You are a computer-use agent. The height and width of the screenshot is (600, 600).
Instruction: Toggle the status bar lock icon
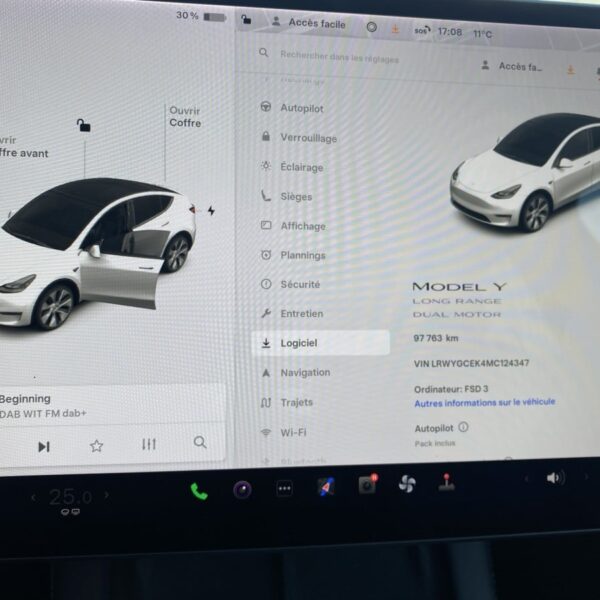pyautogui.click(x=246, y=19)
